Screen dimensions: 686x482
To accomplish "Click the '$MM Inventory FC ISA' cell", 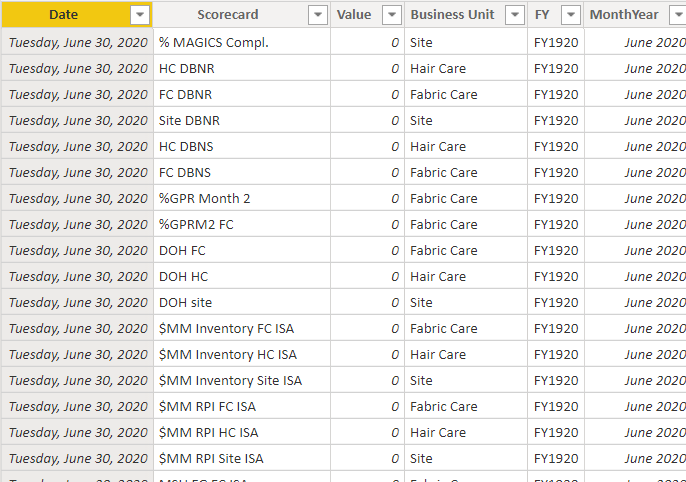I will 242,329.
